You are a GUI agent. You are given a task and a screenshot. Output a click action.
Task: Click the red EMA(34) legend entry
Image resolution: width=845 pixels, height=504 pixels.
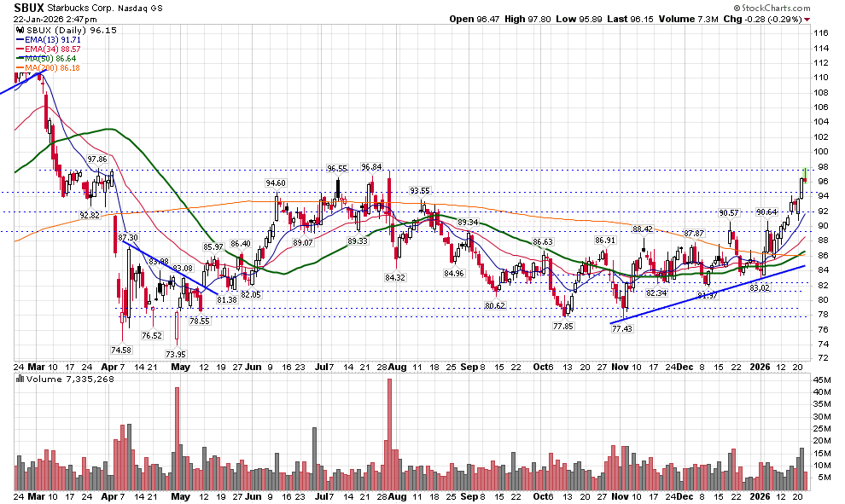(49, 49)
